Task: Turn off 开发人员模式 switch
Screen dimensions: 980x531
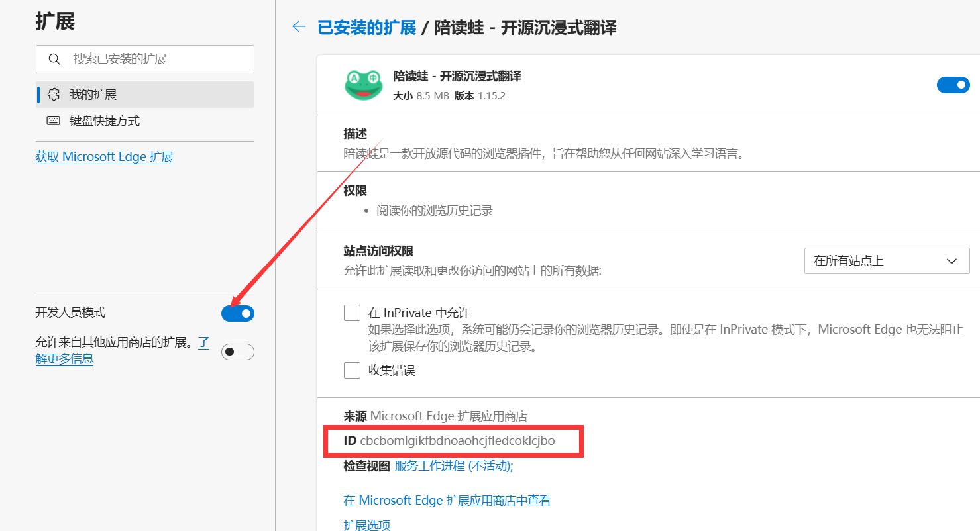Action: click(x=238, y=313)
